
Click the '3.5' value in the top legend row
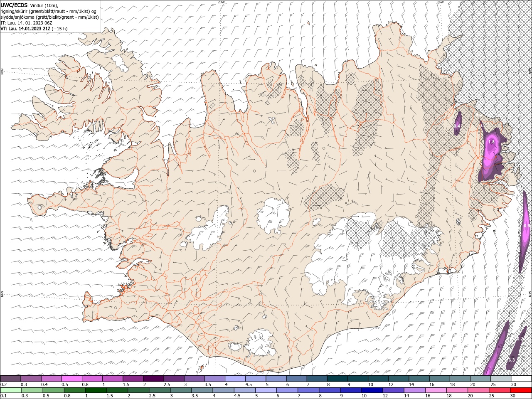click(x=208, y=384)
